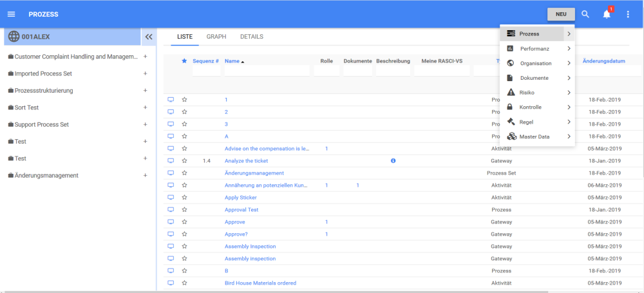This screenshot has width=644, height=293.
Task: Click the monitor icon for row 'Bird House Materials ordered'
Action: [171, 283]
